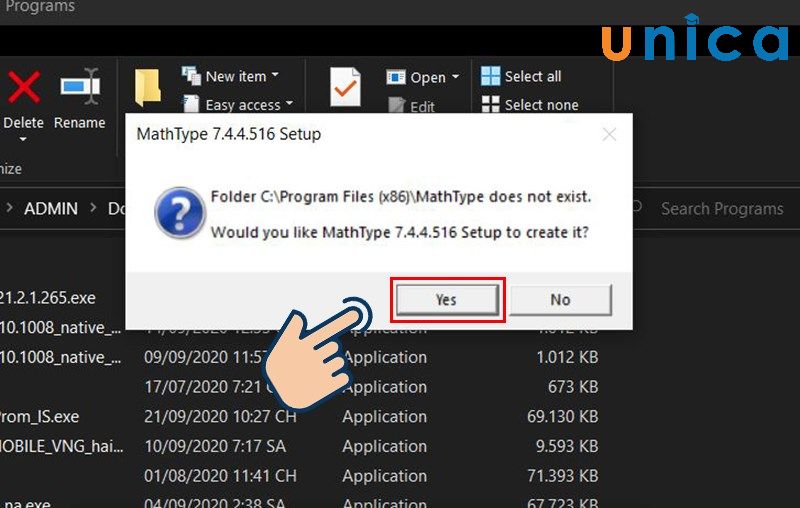Select the file ending in 21.2.1.265.exe
Screen dimensions: 800x508
(47, 298)
